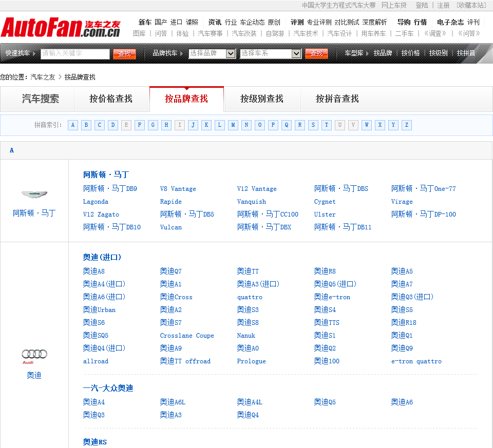493x448 pixels.
Task: Switch to the 汽车搜索 tab
Action: coord(40,99)
